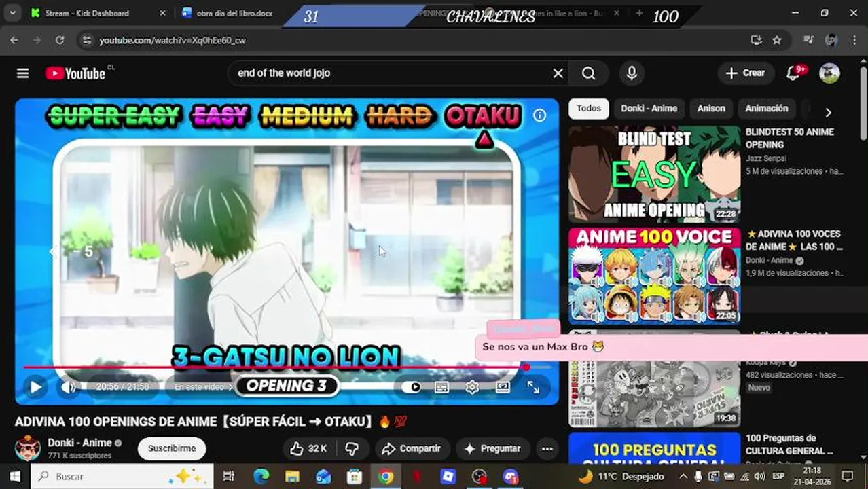Show video info card icon

(539, 115)
